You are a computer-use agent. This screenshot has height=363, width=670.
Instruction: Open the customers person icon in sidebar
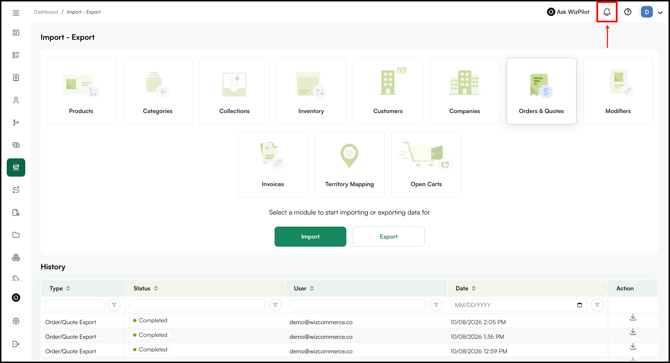click(16, 100)
